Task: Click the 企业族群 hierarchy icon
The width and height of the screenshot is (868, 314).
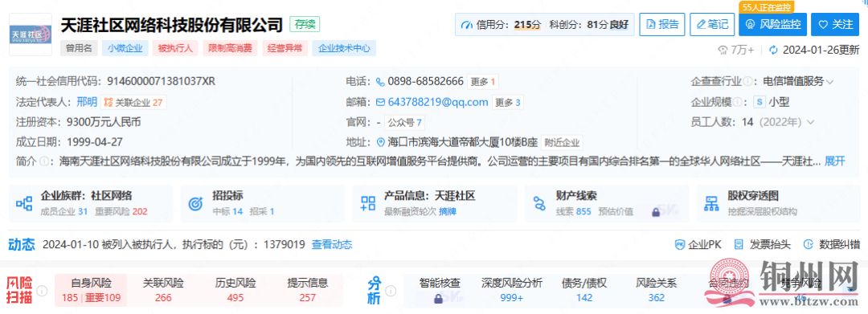Action: 24,204
